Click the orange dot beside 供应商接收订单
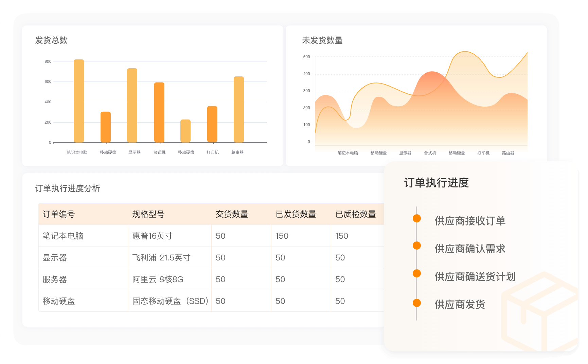 [416, 218]
